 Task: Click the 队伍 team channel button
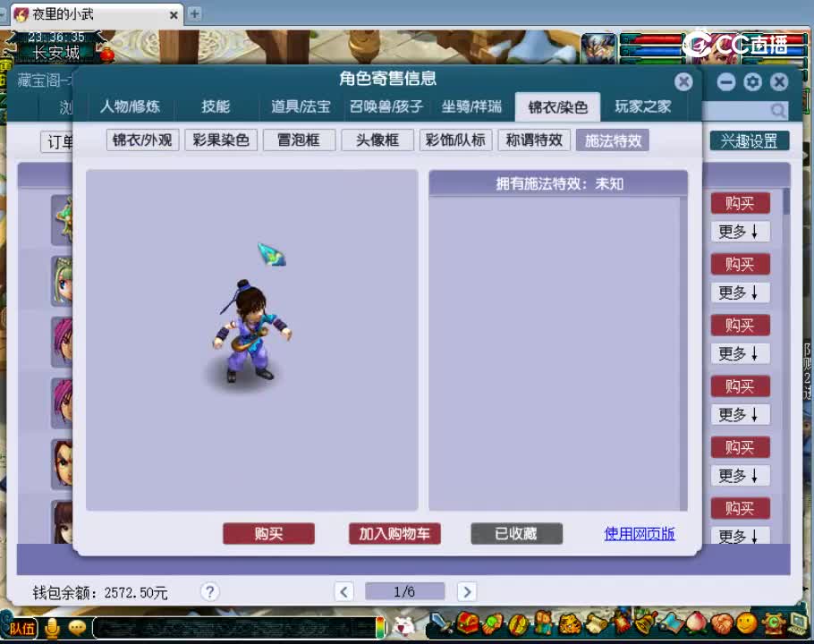click(x=22, y=629)
